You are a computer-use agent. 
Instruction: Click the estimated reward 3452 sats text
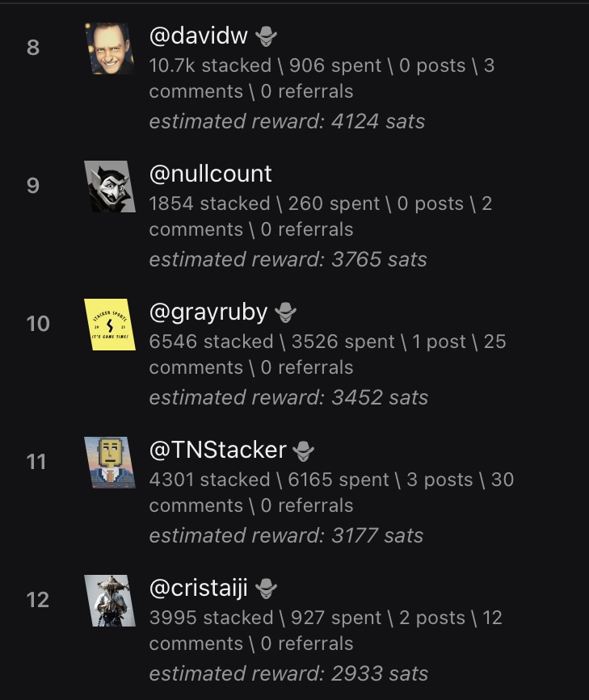(x=288, y=398)
